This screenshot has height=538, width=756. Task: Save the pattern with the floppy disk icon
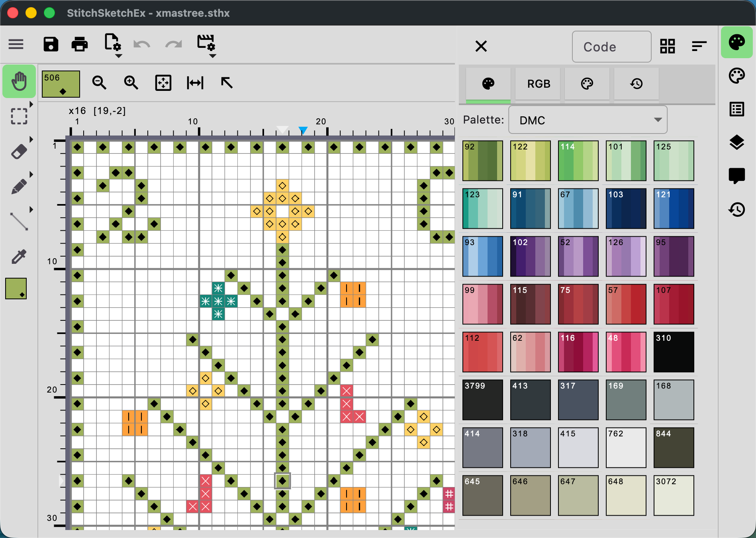click(51, 44)
